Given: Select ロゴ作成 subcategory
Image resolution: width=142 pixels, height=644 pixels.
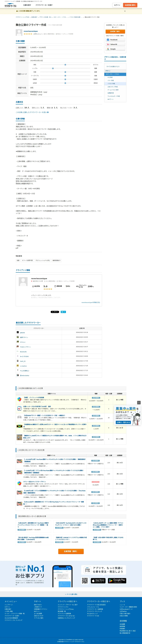Looking at the screenshot, I should [x=110, y=78].
